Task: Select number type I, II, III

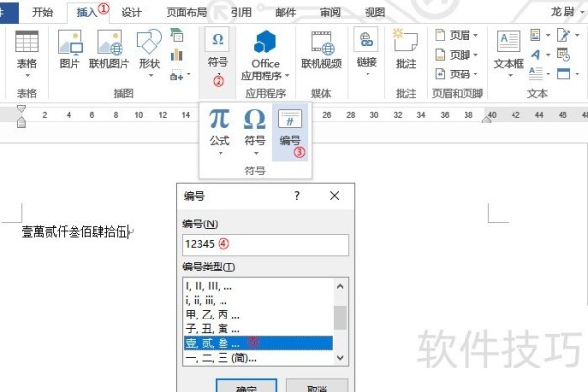Action: click(x=258, y=286)
